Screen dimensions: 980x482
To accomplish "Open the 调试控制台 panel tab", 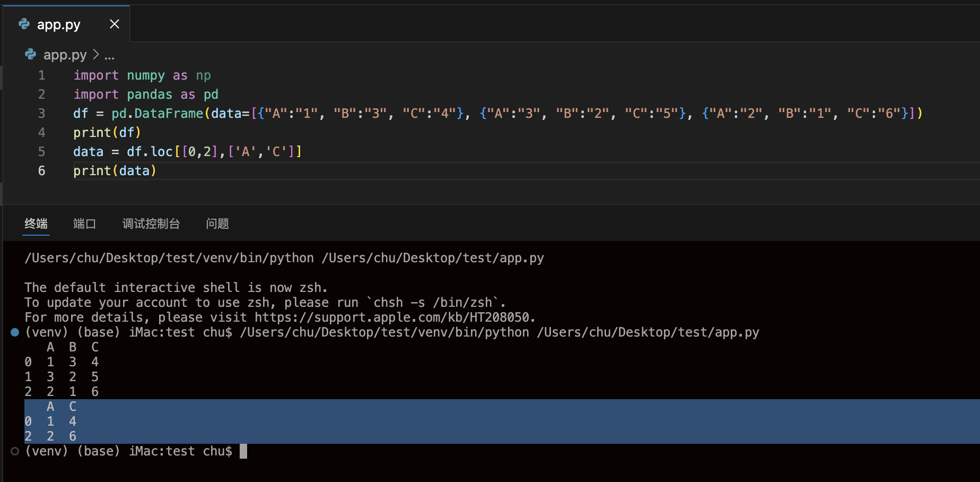I will [x=151, y=223].
